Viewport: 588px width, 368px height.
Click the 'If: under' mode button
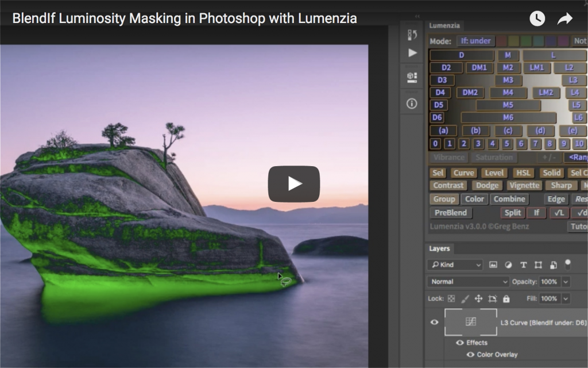click(475, 41)
